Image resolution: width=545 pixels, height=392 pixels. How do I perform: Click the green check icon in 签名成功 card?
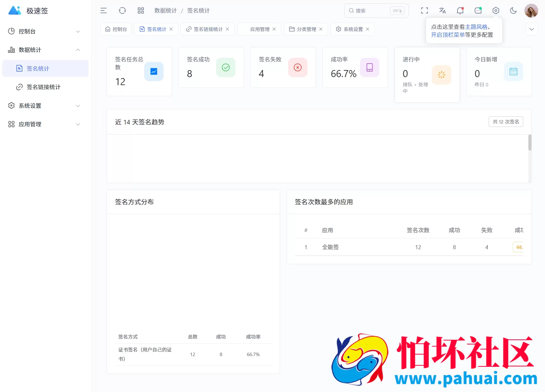(x=226, y=67)
